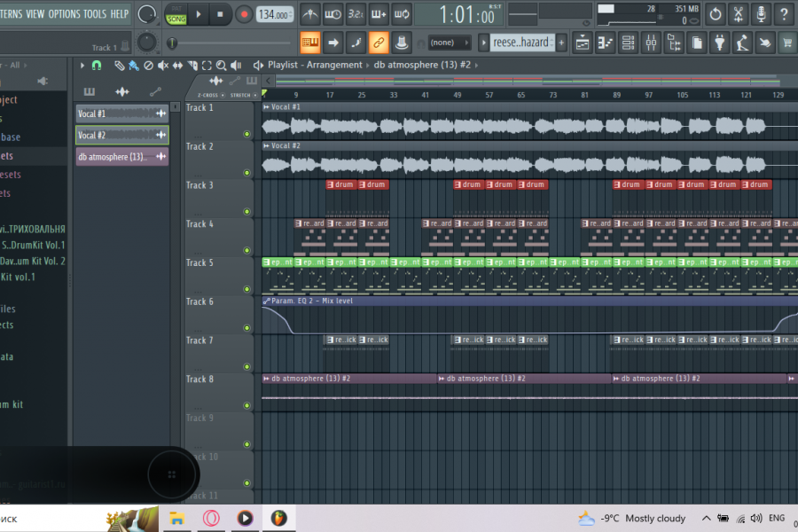The width and height of the screenshot is (798, 532).
Task: Expand the arrow left of pattern selector
Action: click(483, 43)
